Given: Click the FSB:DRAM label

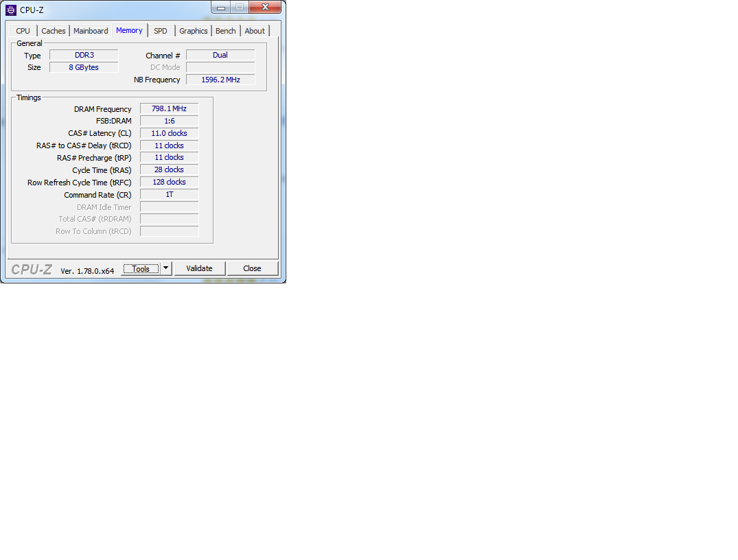Looking at the screenshot, I should [x=114, y=121].
